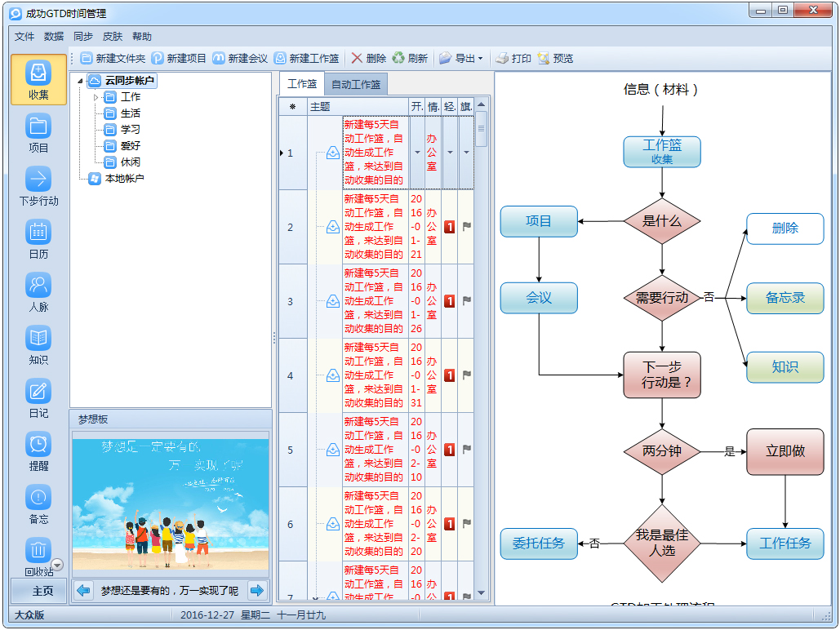Click 新建工作篮 in the toolbar
Viewport: 840px width, 630px height.
point(306,59)
